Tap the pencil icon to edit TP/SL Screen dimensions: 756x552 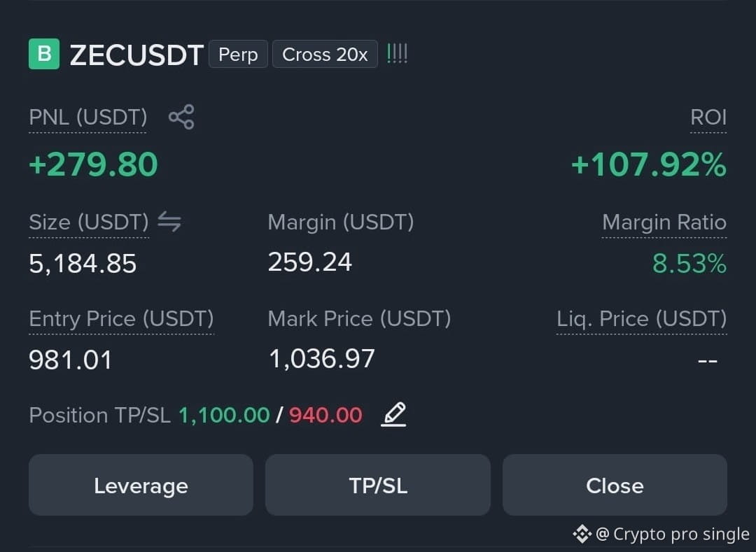(394, 414)
